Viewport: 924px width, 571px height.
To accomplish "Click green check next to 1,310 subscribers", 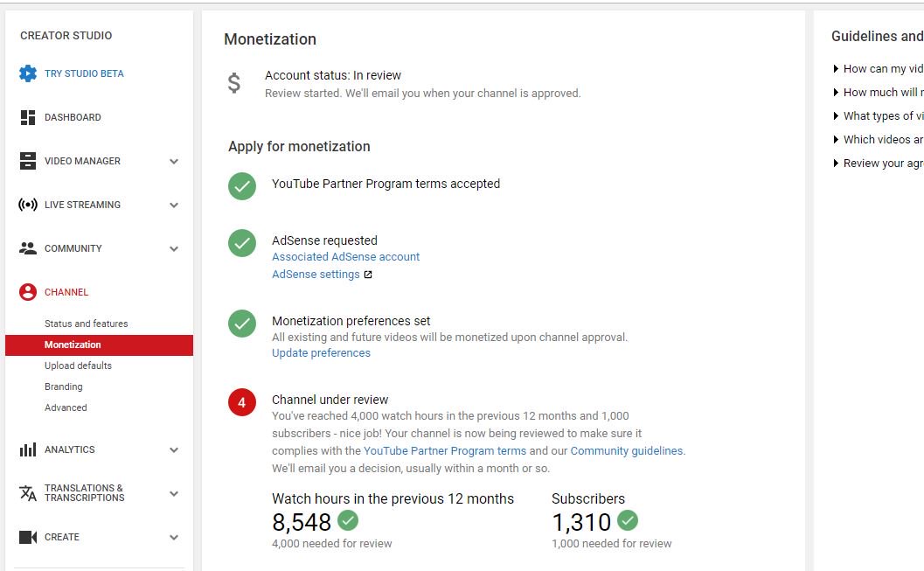I will pos(628,520).
